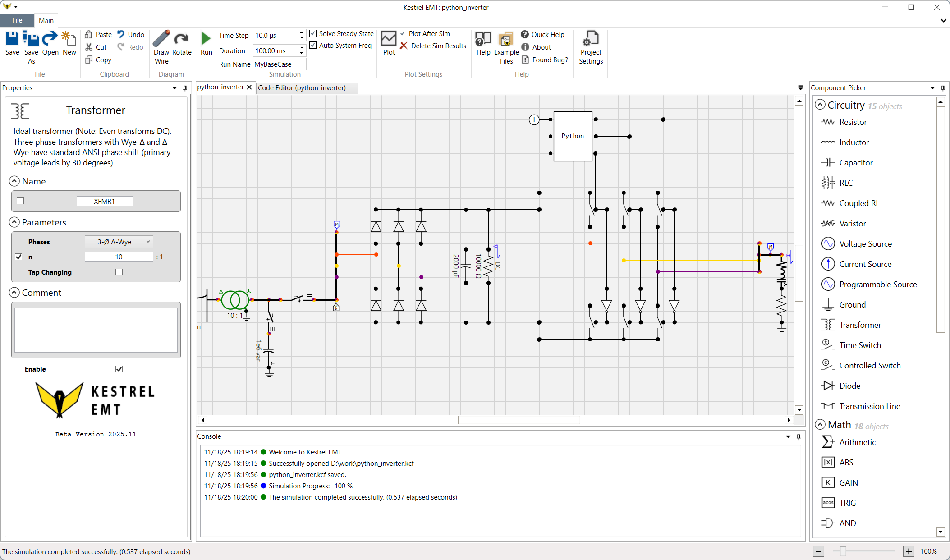Report an issue via Found Bug?

click(x=545, y=60)
